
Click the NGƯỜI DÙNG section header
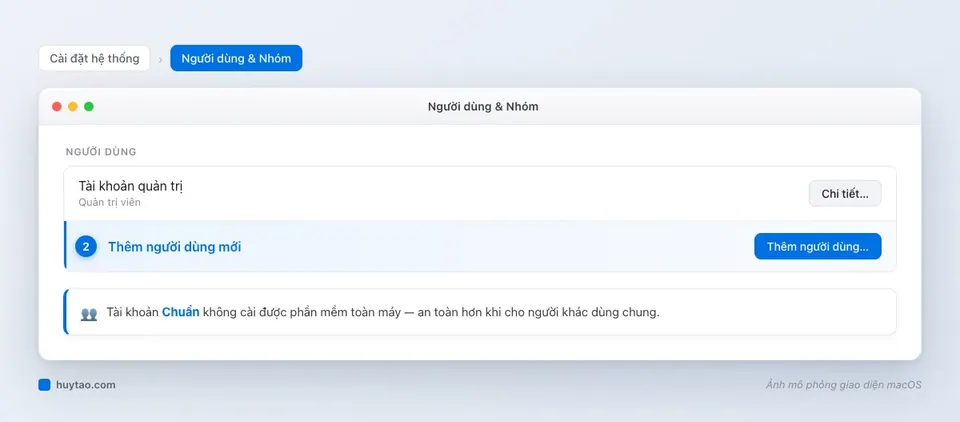(x=101, y=152)
